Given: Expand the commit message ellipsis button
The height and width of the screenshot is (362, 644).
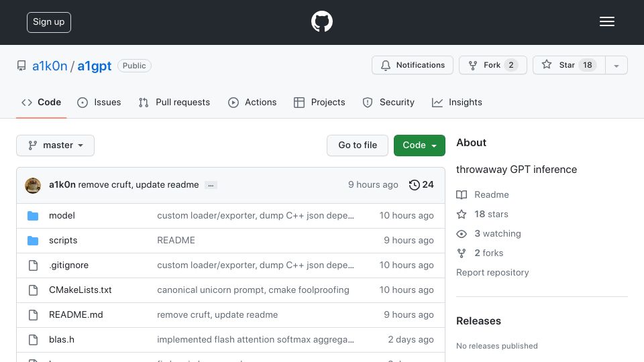Looking at the screenshot, I should (211, 185).
